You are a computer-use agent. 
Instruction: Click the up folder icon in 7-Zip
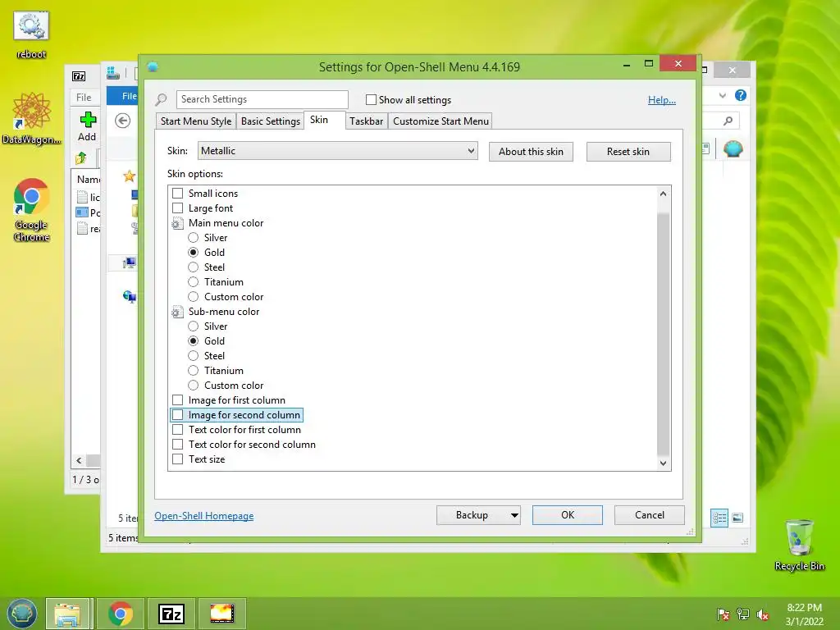[x=81, y=158]
